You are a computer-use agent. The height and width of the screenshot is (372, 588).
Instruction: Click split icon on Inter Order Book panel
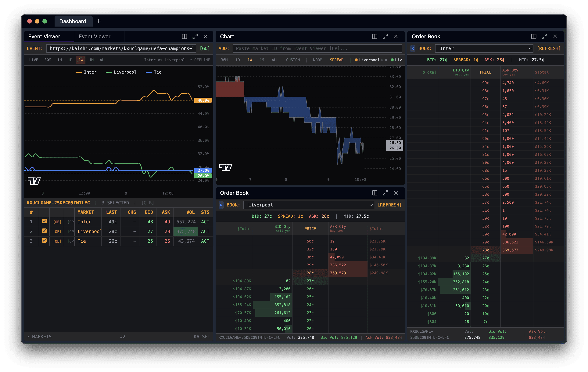click(534, 36)
